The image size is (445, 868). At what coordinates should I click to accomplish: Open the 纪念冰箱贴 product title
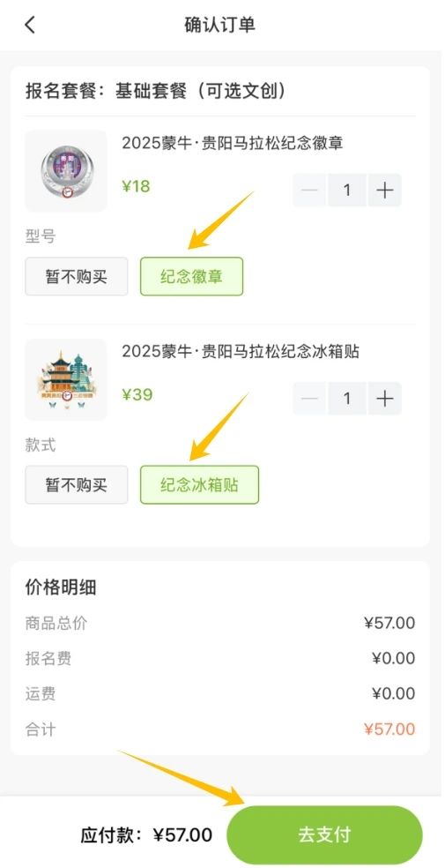[x=241, y=351]
